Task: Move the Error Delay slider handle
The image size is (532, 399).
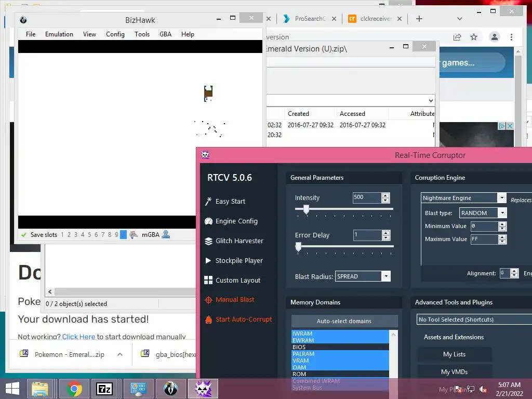Action: [x=298, y=247]
